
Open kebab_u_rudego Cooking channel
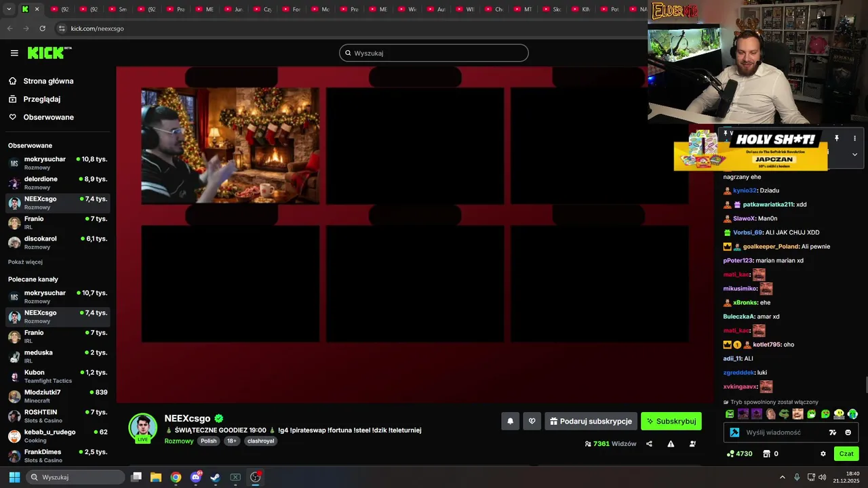tap(58, 436)
